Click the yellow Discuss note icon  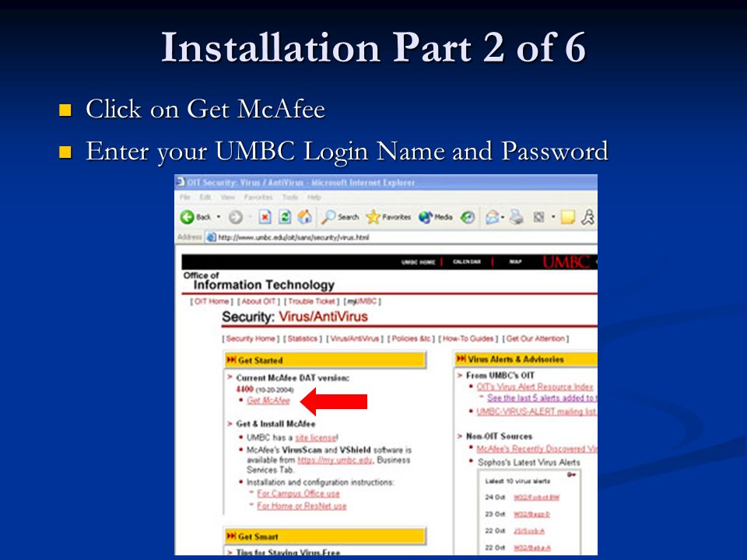[x=567, y=218]
